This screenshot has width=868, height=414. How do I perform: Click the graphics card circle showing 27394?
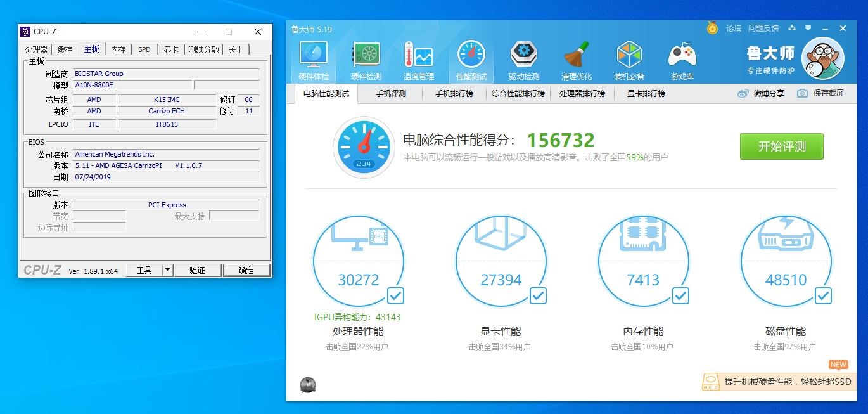tap(501, 261)
